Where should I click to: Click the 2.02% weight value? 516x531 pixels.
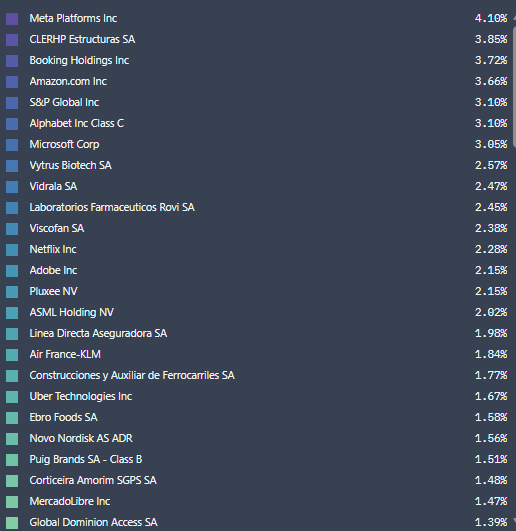pyautogui.click(x=491, y=312)
